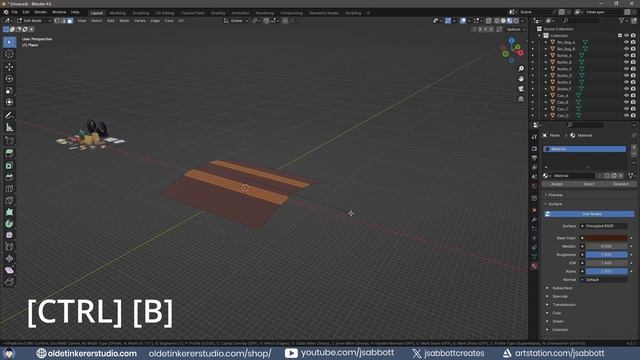
Task: Enable edge select mode
Action: tap(63, 20)
